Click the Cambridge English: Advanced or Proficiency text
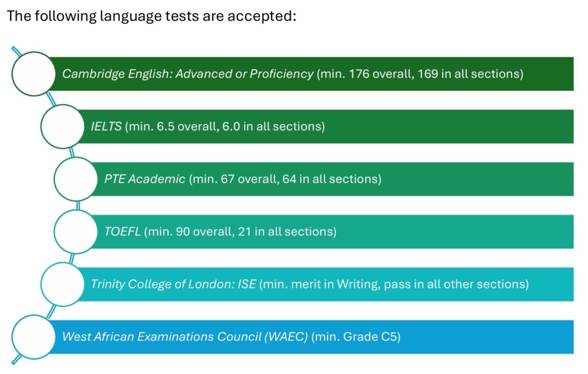588x374 pixels. (188, 74)
